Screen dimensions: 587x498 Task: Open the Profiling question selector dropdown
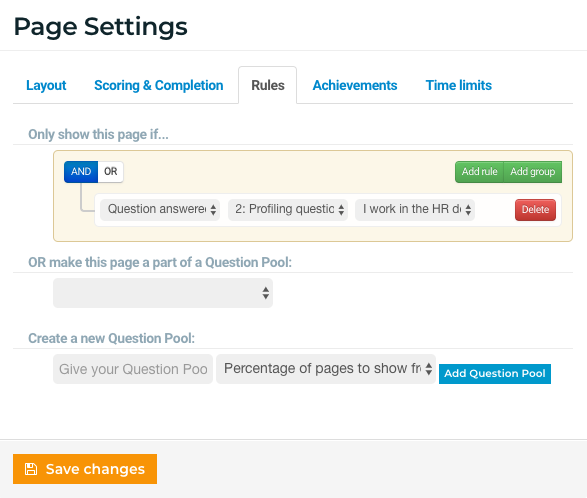[288, 209]
